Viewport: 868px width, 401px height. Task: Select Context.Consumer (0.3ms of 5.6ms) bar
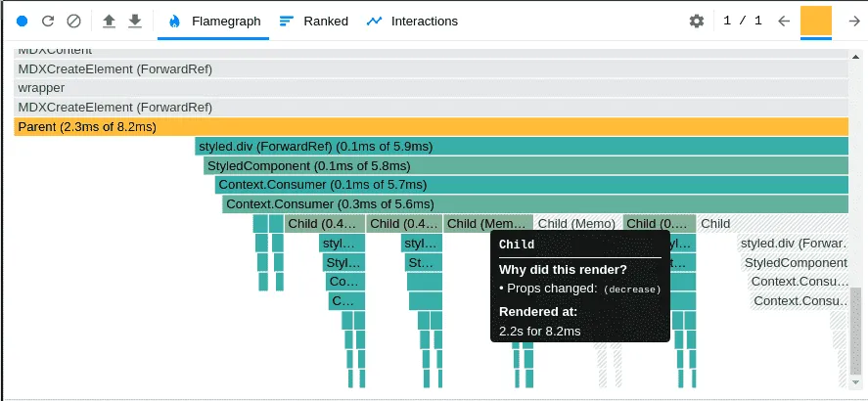(535, 204)
